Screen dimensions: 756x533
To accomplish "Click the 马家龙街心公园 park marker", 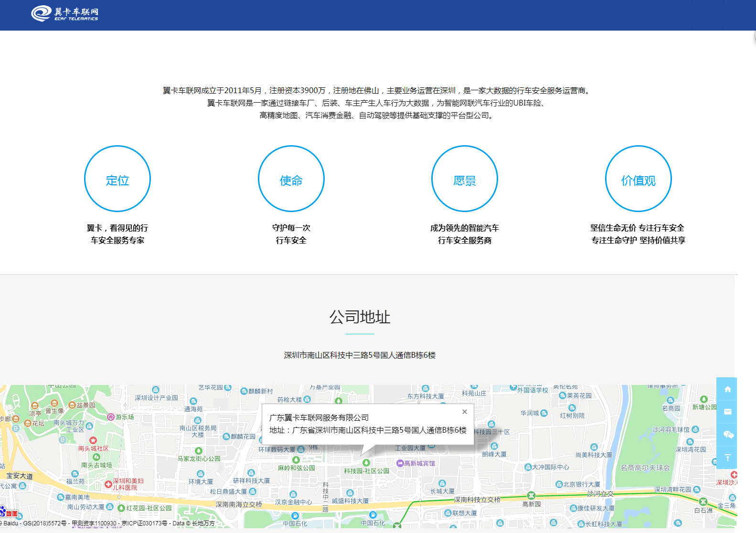I will point(199,451).
